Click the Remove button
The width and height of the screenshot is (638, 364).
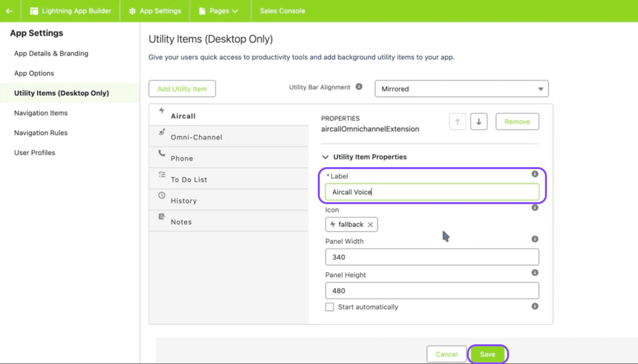(517, 122)
